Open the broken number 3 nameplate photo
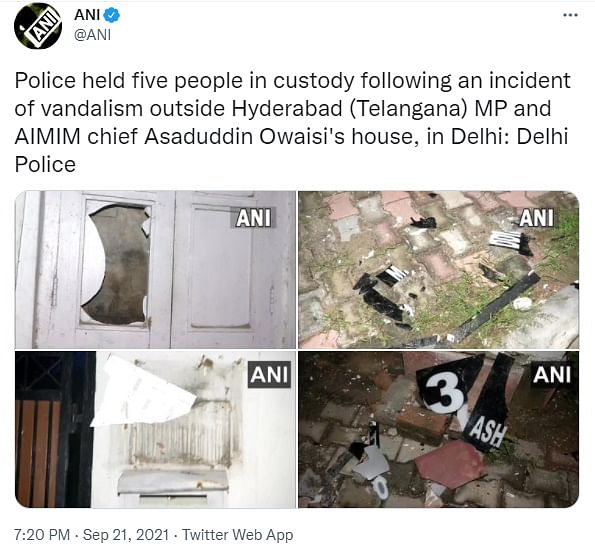 [x=439, y=429]
